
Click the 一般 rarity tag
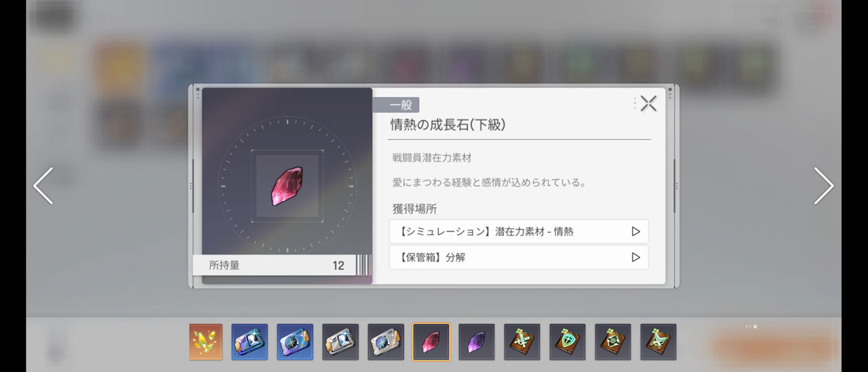click(x=396, y=105)
